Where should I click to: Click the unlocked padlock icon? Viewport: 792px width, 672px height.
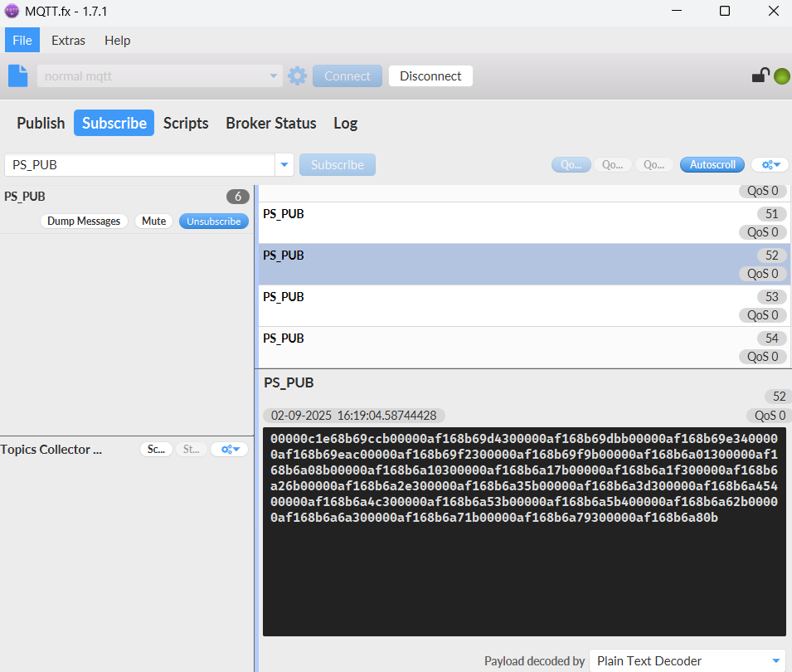760,75
